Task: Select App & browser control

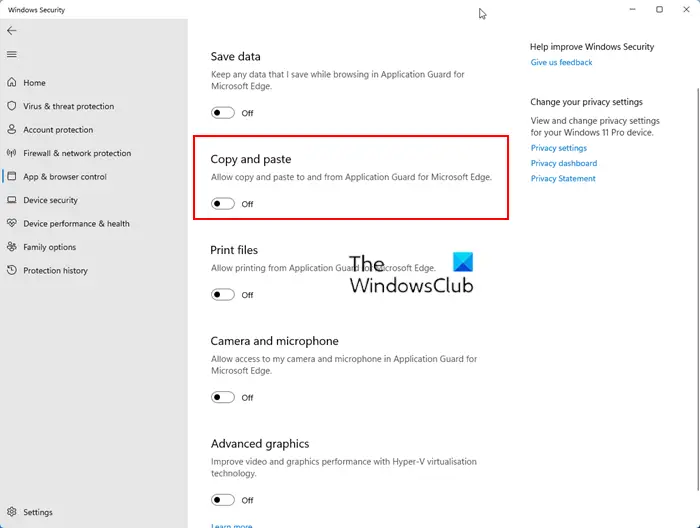Action: pyautogui.click(x=94, y=177)
